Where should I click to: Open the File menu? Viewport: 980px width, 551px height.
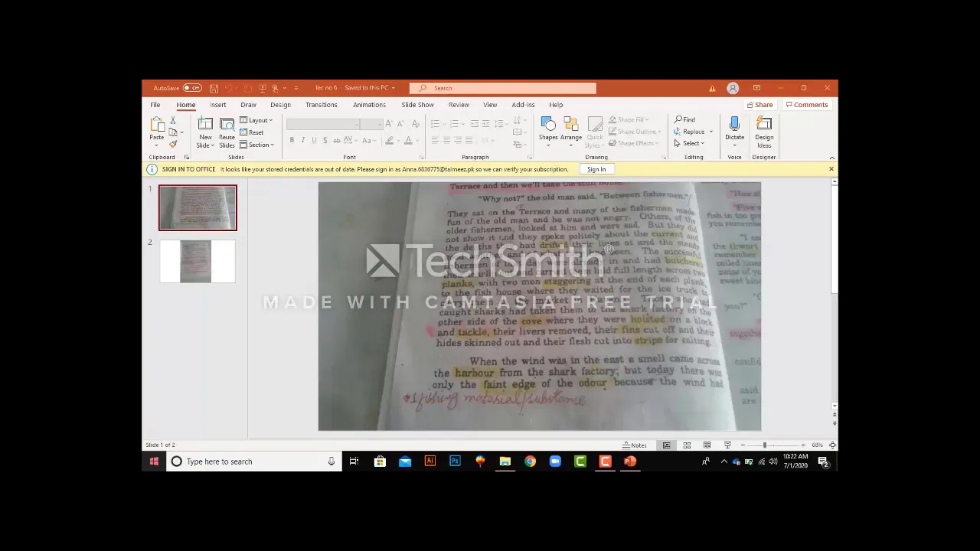[155, 105]
